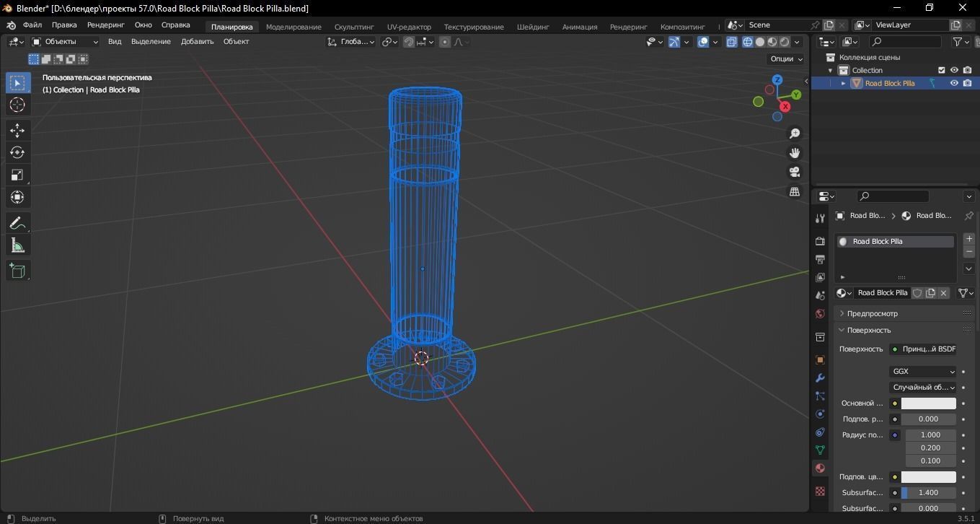
Task: Switch to Modeling workspace tab
Action: (x=293, y=27)
